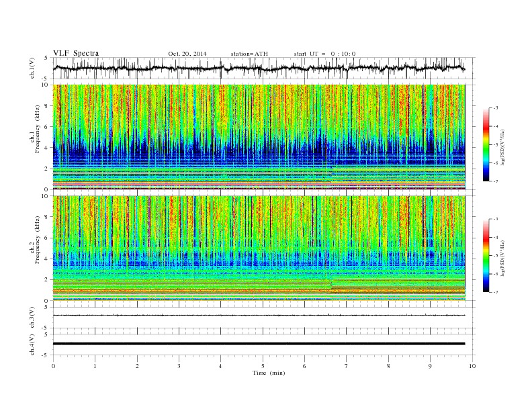Click the color scale bar beside ch.2 spectrogram
Screen dimensions: 532x411
(x=486, y=256)
